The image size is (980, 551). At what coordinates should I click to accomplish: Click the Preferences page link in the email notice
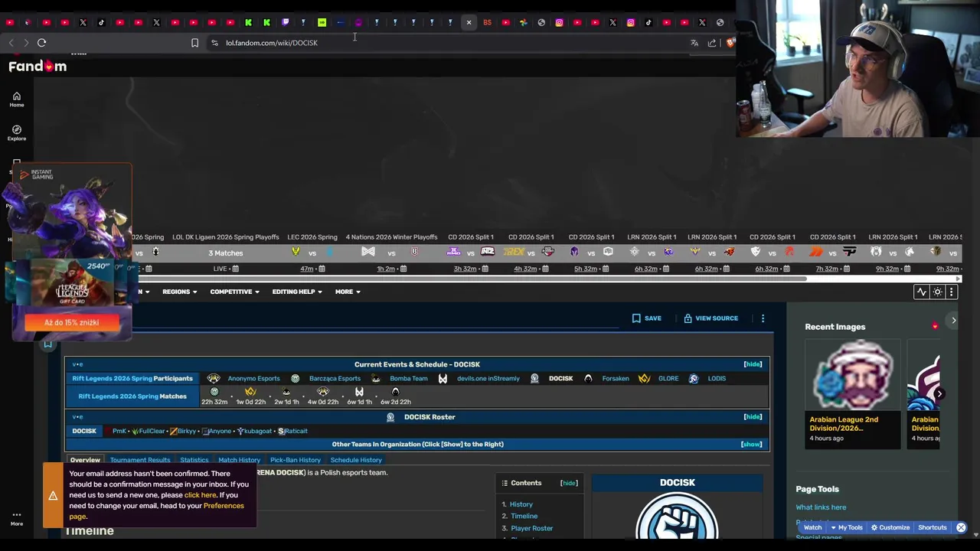tap(157, 511)
